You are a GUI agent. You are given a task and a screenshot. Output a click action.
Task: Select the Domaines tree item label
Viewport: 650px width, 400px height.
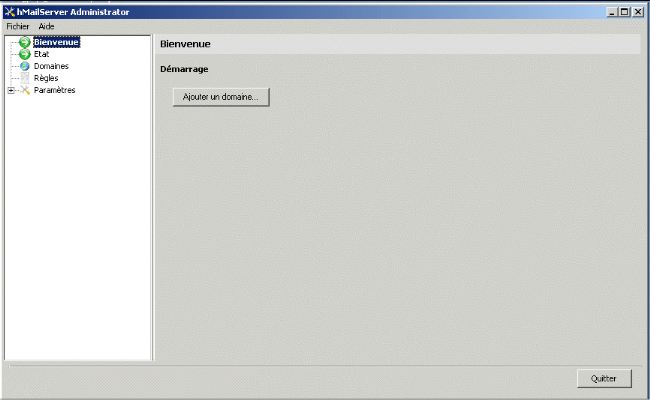(51, 66)
